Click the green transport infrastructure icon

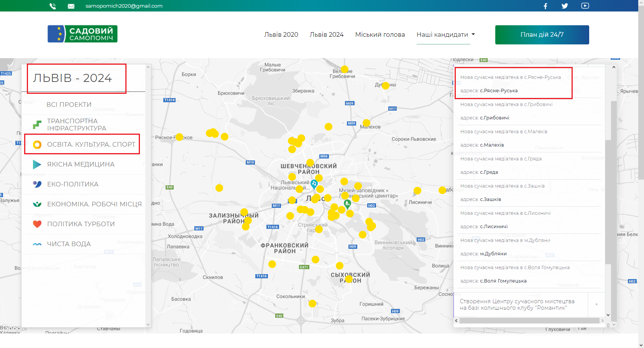point(37,124)
